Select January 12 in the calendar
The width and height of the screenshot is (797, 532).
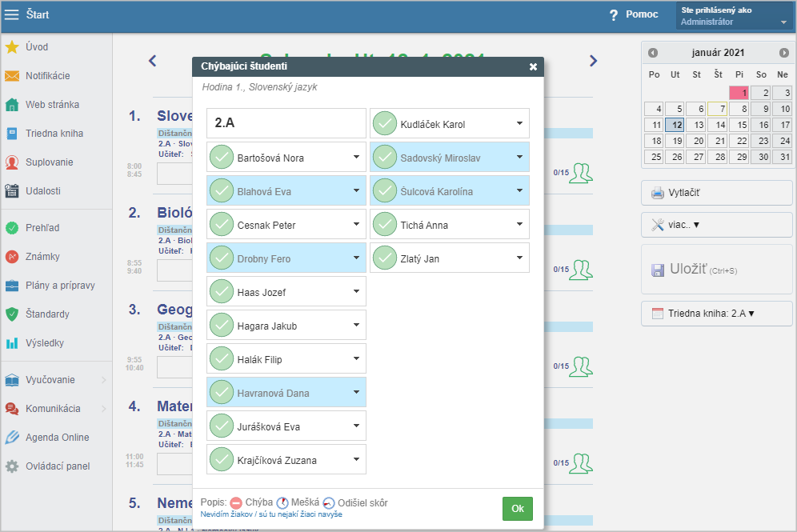[675, 125]
